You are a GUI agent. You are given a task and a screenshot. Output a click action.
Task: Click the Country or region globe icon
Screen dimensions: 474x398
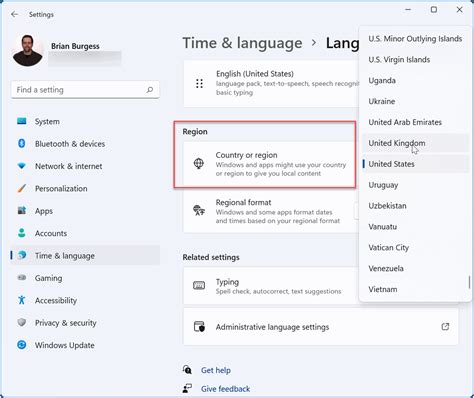click(x=199, y=163)
